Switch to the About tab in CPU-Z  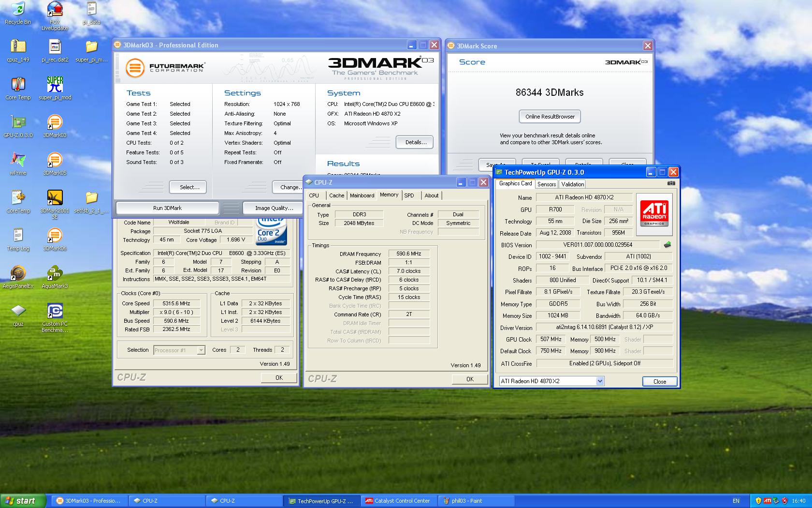[x=432, y=195]
